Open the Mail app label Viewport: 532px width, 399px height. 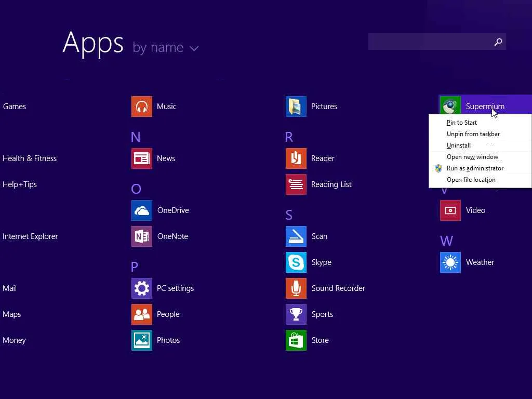(x=9, y=288)
